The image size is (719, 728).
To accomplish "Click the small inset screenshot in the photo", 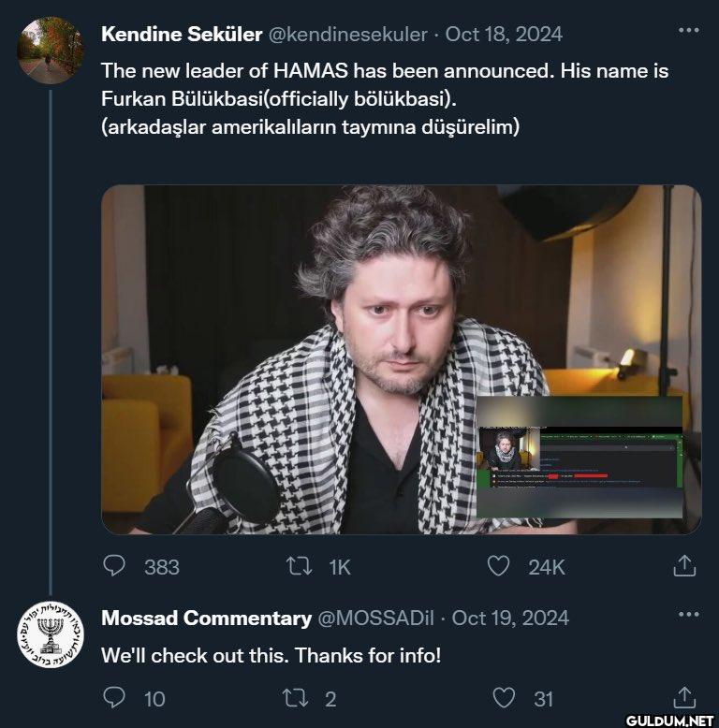I will click(579, 458).
